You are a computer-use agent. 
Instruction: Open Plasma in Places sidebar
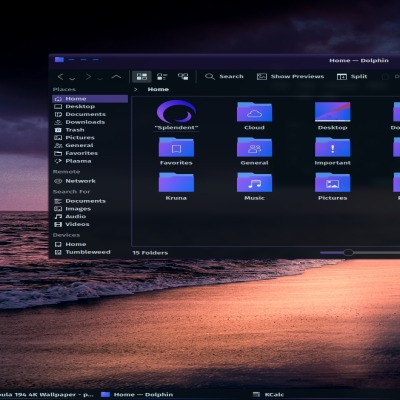click(x=90, y=161)
